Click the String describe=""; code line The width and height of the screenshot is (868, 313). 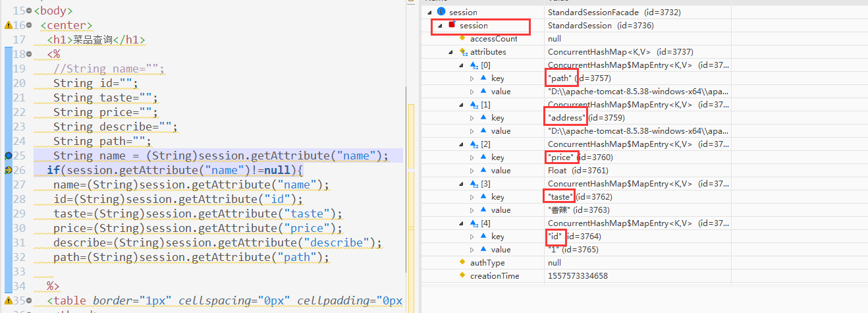[x=115, y=127]
